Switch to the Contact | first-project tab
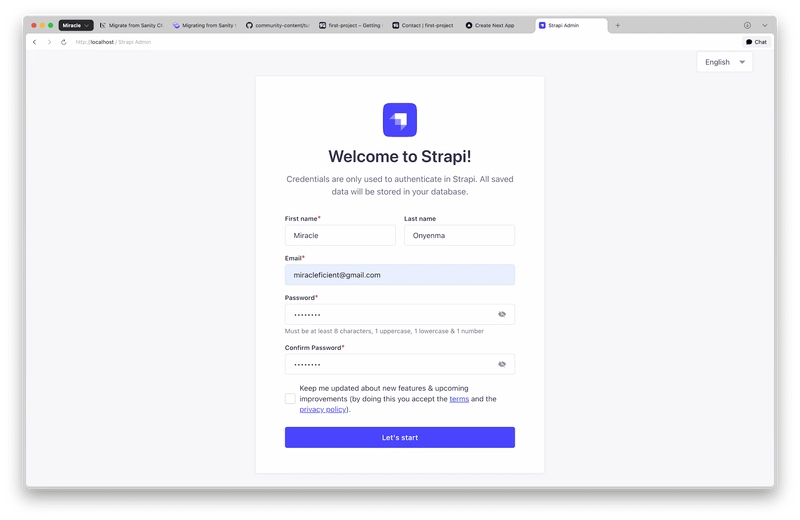800x520 pixels. (x=424, y=25)
